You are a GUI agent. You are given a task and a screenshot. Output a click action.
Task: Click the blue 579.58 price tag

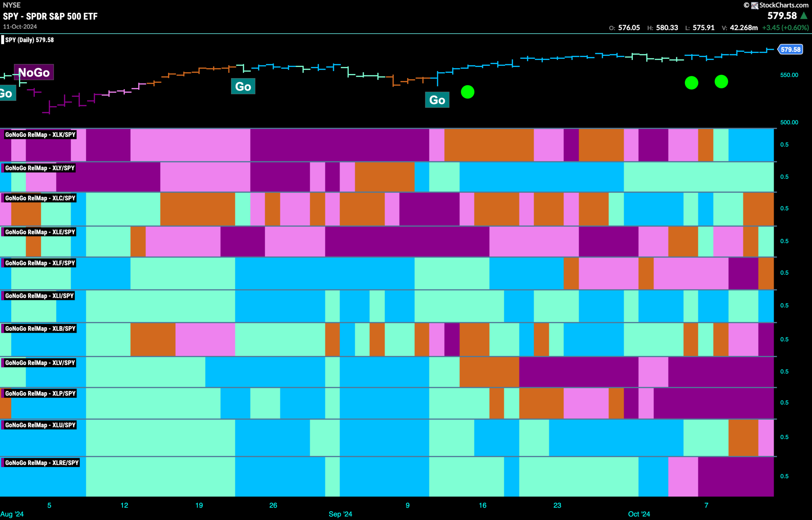pyautogui.click(x=790, y=50)
